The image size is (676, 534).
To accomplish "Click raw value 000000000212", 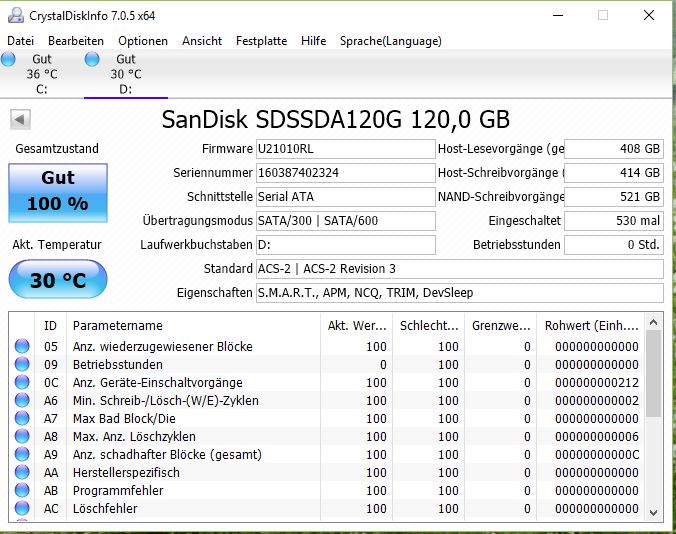I will point(597,382).
